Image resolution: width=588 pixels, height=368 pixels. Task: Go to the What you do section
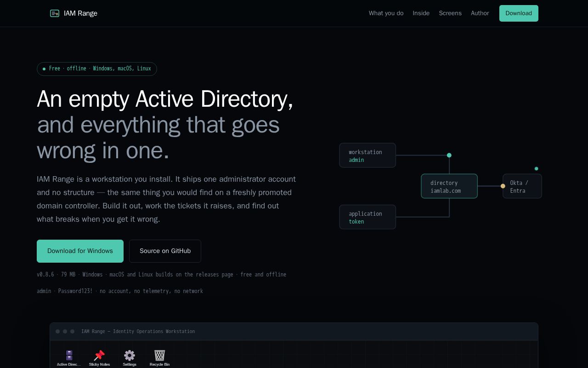386,13
